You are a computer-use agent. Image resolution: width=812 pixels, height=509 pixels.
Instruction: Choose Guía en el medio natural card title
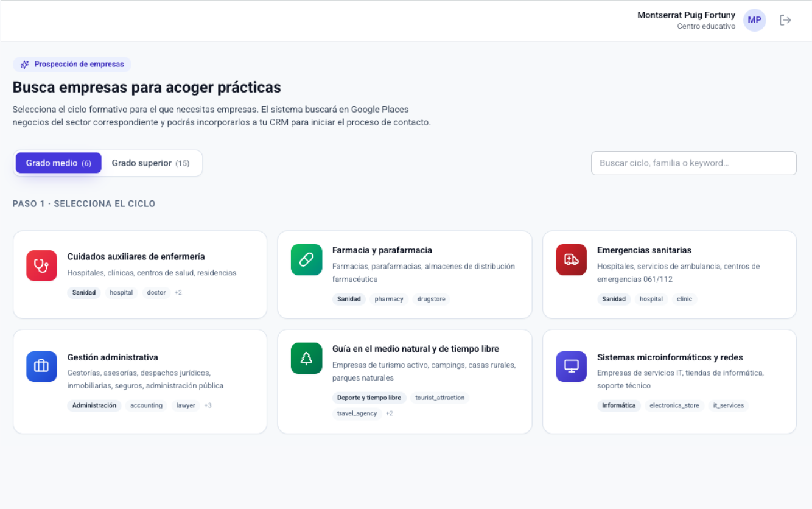coord(416,349)
